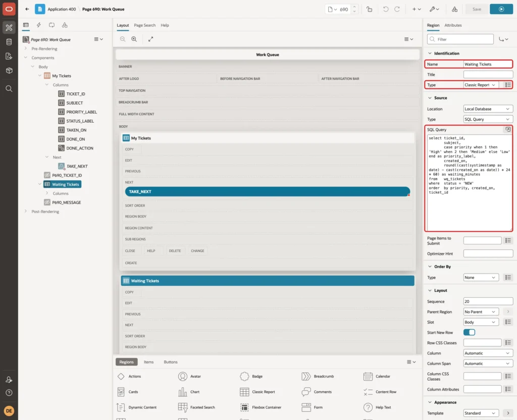Select the Waiting Tickets region header in layout
The image size is (517, 420).
point(268,281)
